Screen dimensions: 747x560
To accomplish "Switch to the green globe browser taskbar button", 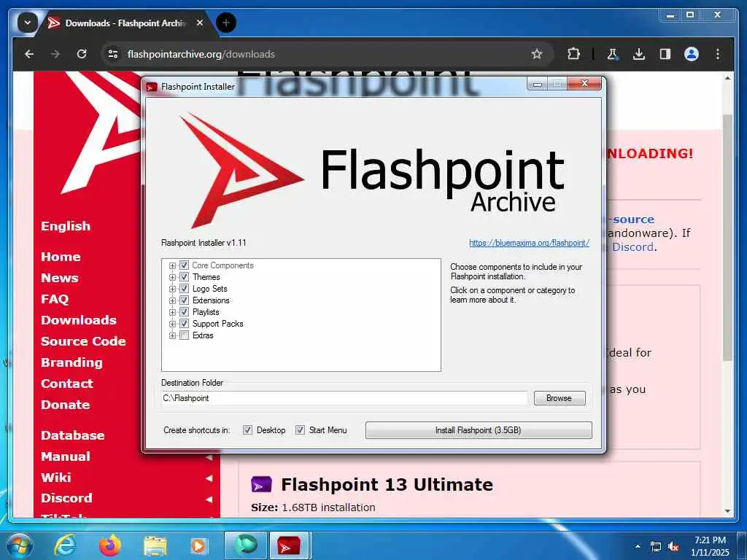I will (x=246, y=545).
